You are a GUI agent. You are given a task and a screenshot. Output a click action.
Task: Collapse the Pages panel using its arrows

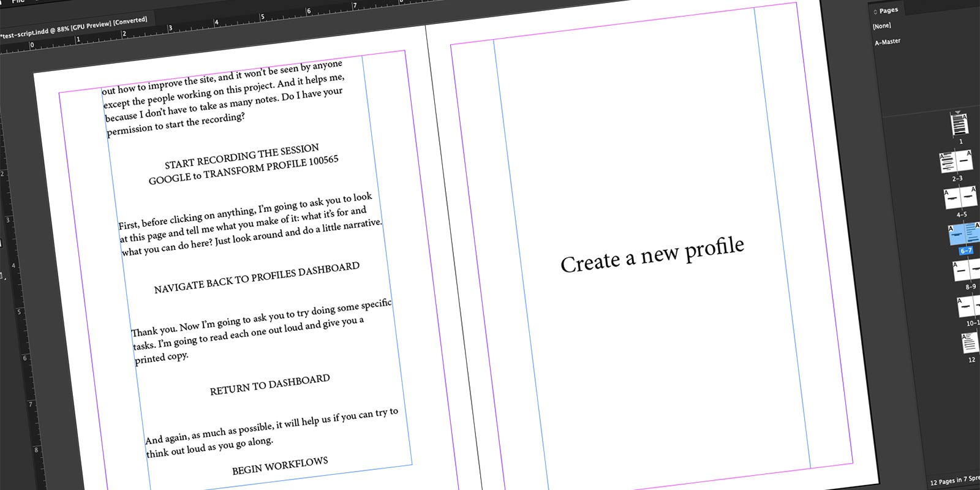(x=875, y=12)
